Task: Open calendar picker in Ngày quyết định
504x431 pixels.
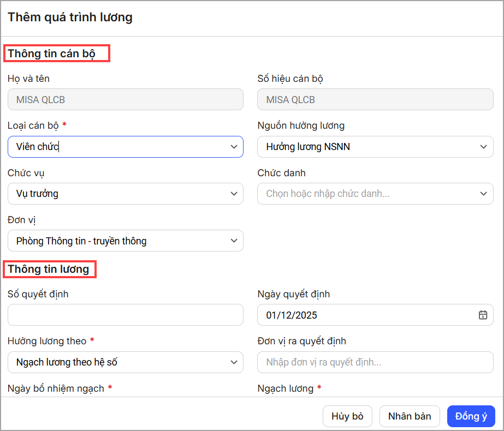Action: [x=483, y=315]
